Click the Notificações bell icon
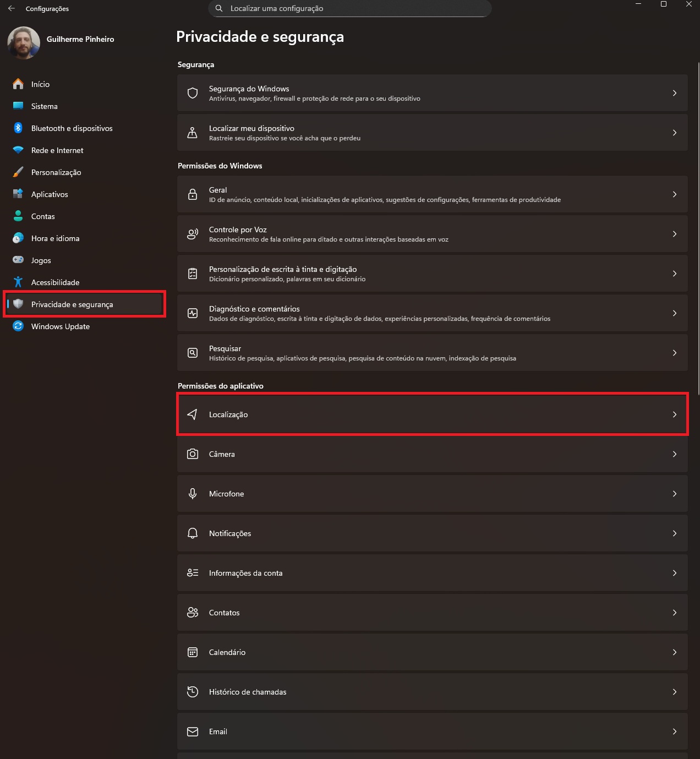The height and width of the screenshot is (759, 700). 192,533
